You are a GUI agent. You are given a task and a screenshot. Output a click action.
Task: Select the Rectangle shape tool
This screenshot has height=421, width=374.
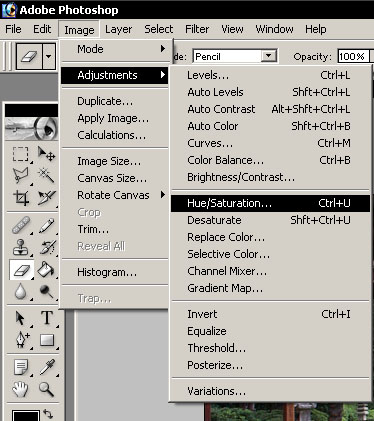47,340
